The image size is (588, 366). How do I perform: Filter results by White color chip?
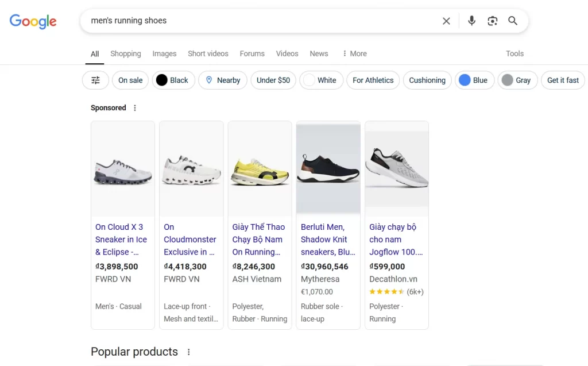321,80
